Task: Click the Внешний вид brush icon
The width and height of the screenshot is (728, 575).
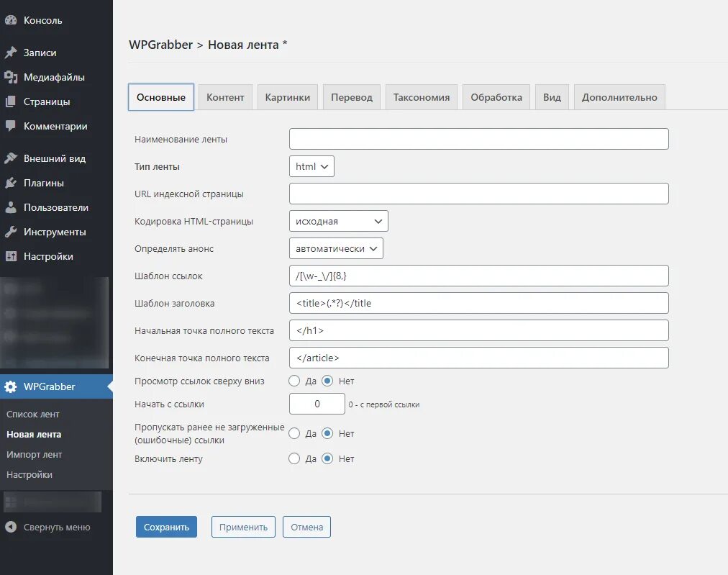Action: click(11, 158)
